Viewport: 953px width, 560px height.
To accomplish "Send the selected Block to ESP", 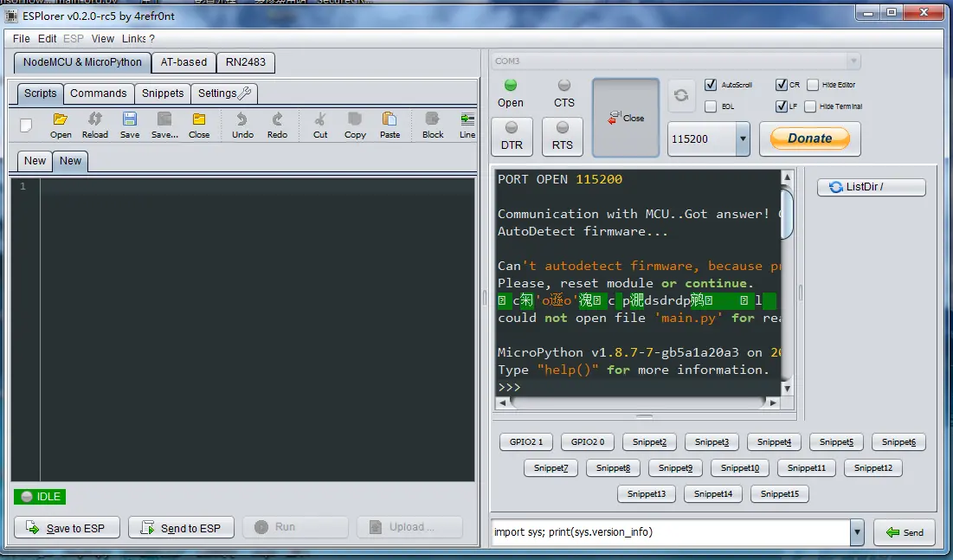I will 433,126.
